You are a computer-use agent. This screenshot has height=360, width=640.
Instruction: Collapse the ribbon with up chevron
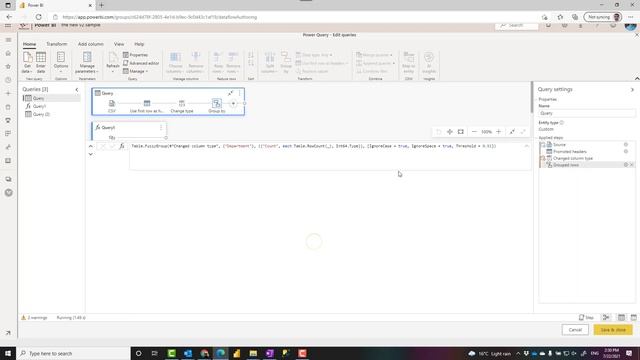tap(637, 78)
